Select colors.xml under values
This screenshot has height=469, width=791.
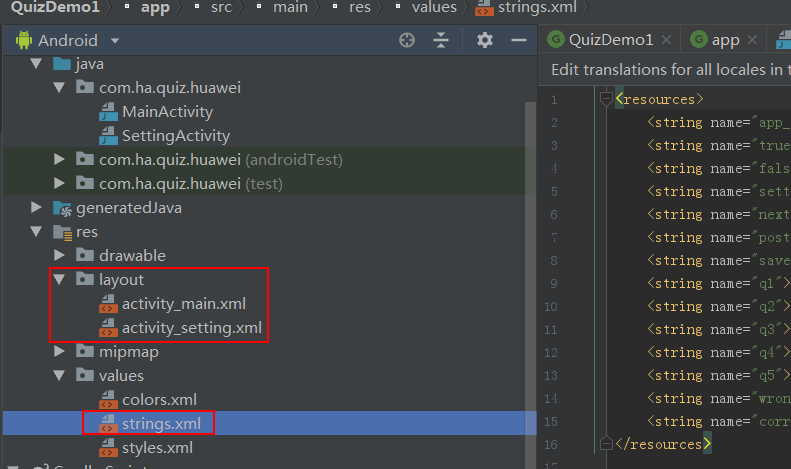159,400
